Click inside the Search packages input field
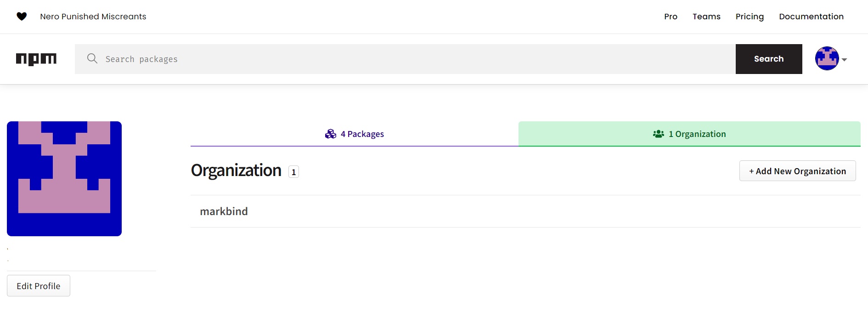Viewport: 868px width, 313px height. 321,59
